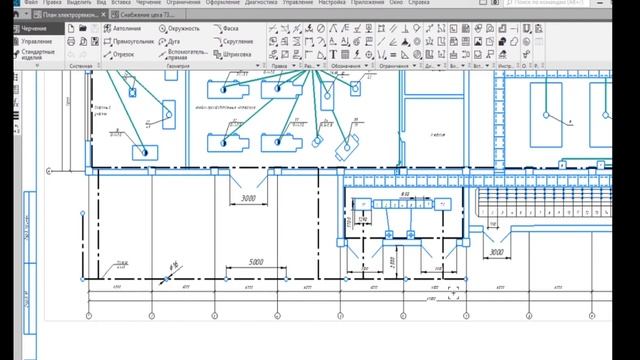Open the Диагностика menu
This screenshot has height=360, width=640.
point(261,2)
